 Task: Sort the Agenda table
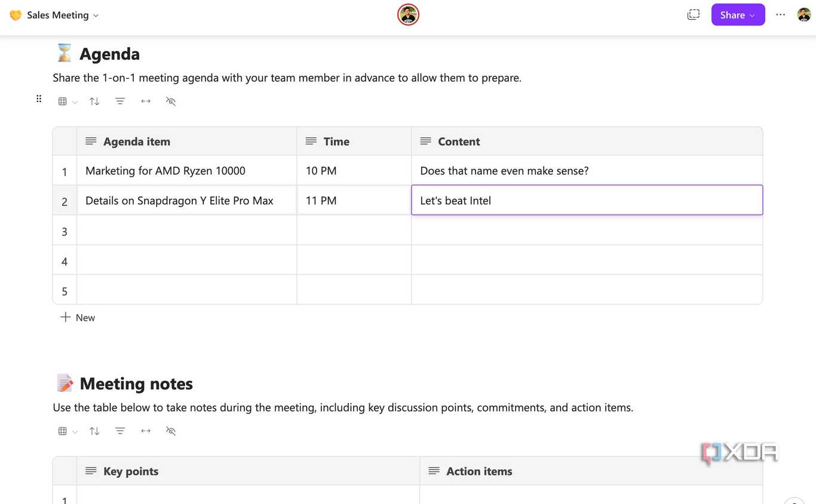click(94, 102)
